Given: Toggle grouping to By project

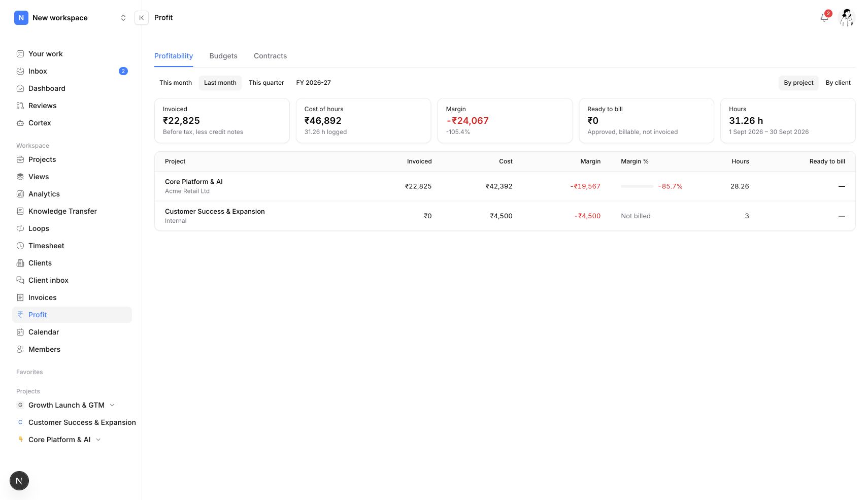Looking at the screenshot, I should click(x=798, y=83).
